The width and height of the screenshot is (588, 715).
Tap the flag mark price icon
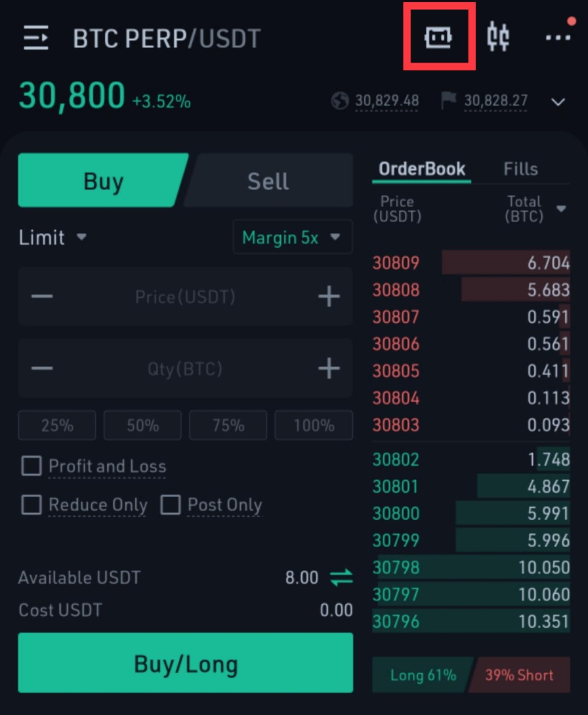(x=448, y=100)
